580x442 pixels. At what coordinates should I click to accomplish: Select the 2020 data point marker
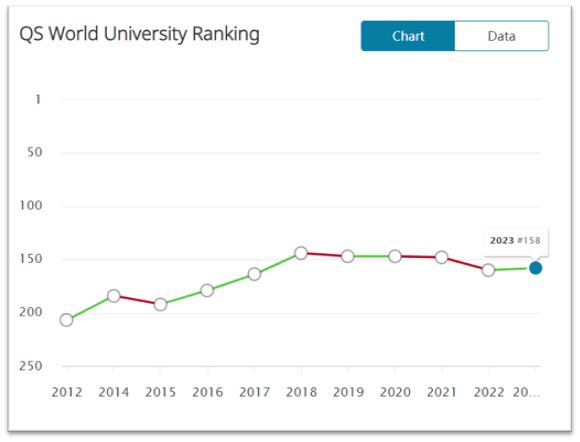(395, 256)
